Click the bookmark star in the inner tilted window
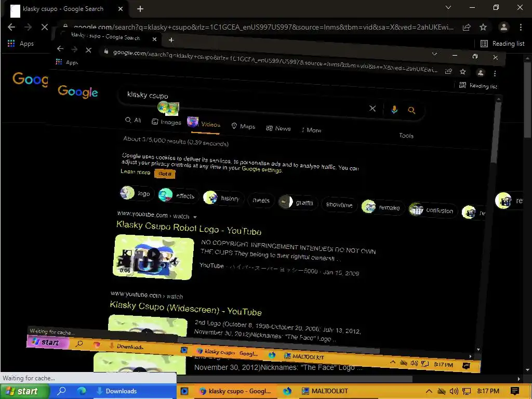This screenshot has width=532, height=399. coord(463,72)
